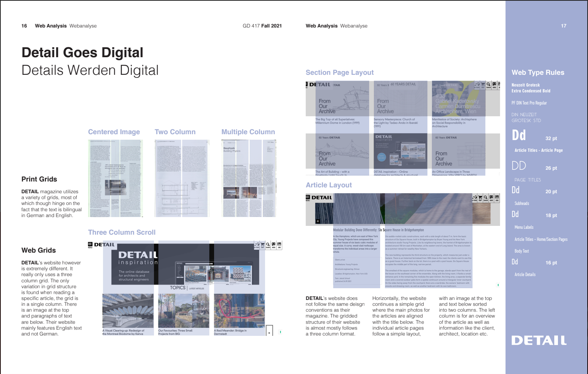Click the 60 Years icon in Article Layout mockup

tap(475, 198)
